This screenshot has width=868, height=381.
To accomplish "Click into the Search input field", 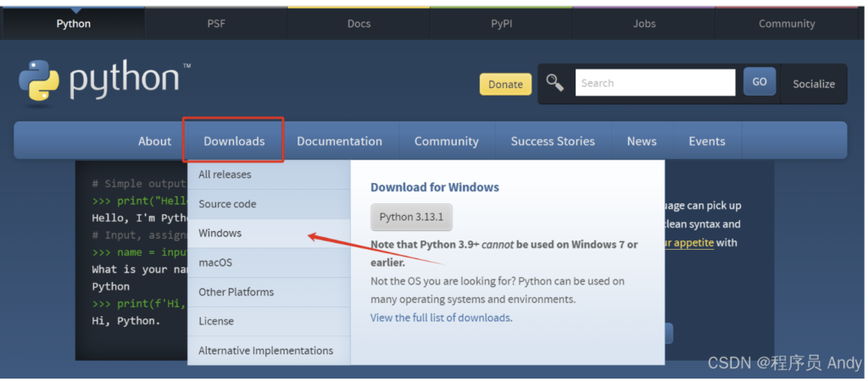I will coord(654,83).
